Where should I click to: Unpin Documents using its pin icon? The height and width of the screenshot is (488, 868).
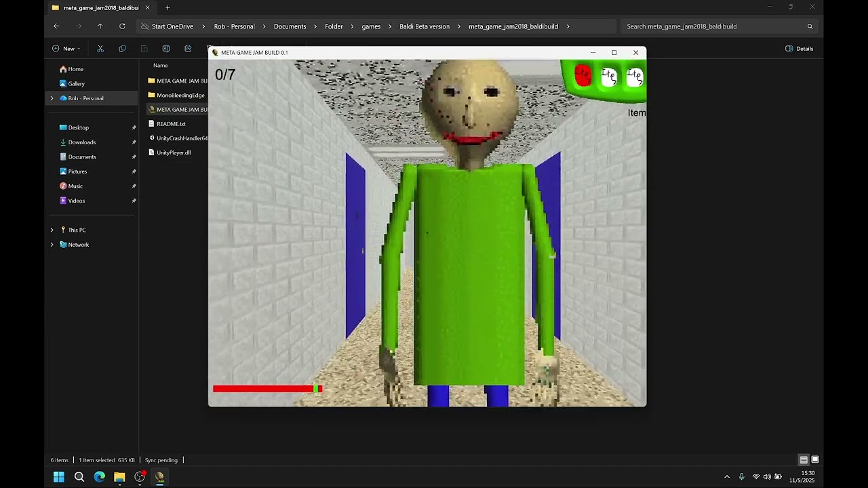coord(134,157)
